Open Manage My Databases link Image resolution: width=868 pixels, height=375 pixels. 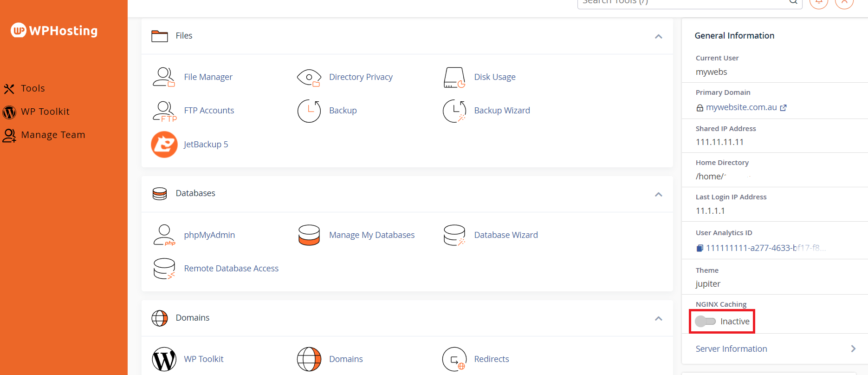371,235
